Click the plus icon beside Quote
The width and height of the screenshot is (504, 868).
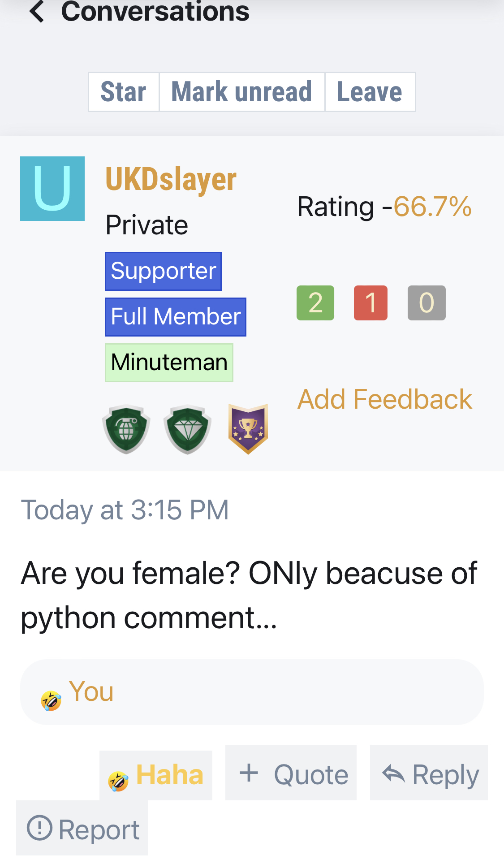[249, 773]
